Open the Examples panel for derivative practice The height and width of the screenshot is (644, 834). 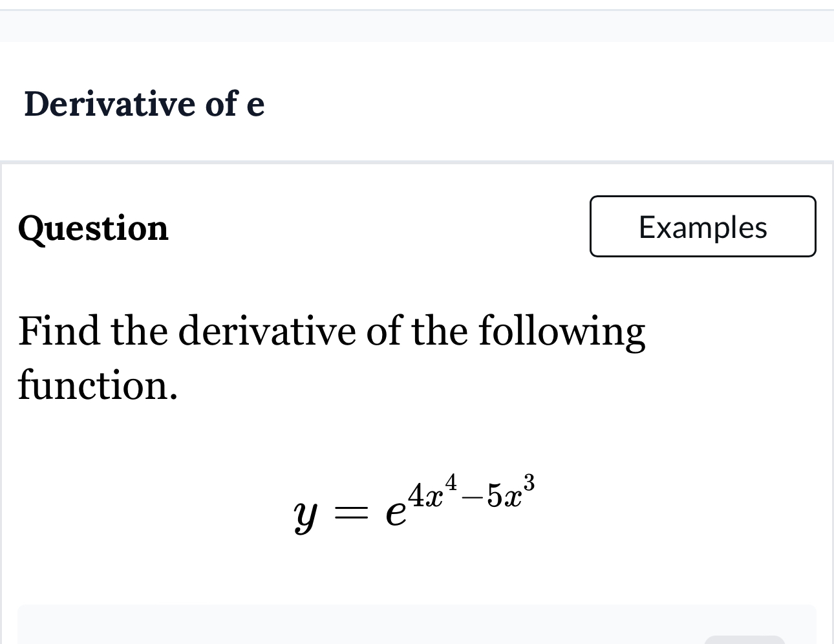point(703,226)
